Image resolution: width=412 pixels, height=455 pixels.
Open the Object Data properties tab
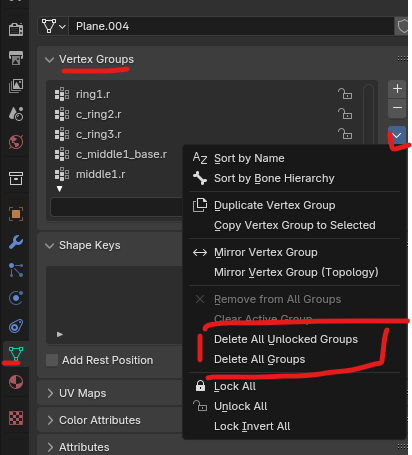[x=16, y=354]
